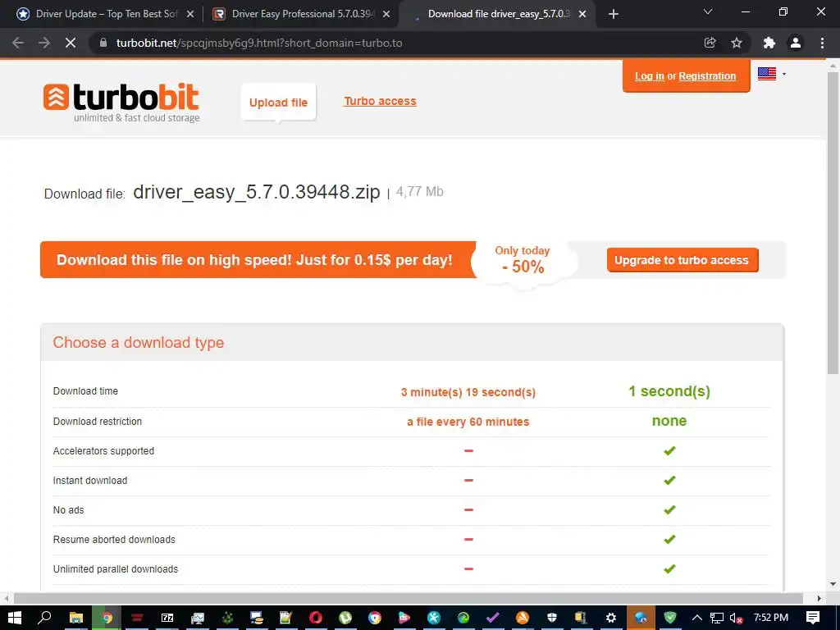This screenshot has height=630, width=840.
Task: Click the '4,77 Mb' file size
Action: pyautogui.click(x=419, y=192)
